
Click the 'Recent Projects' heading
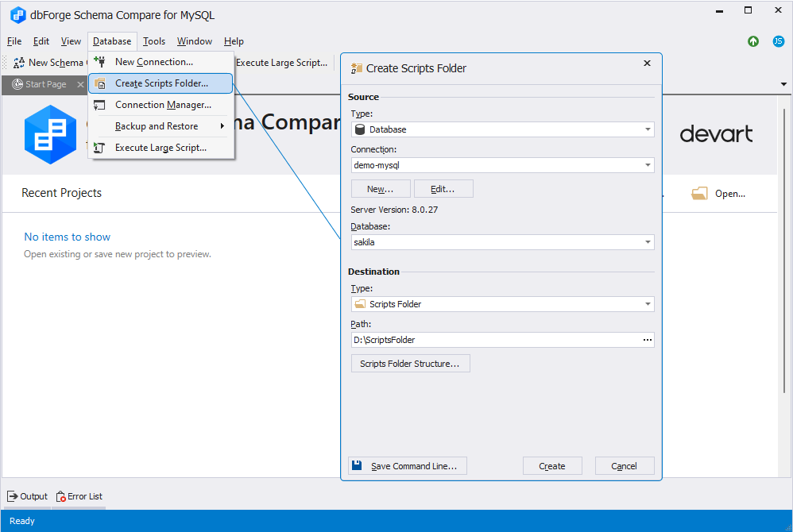coord(62,193)
